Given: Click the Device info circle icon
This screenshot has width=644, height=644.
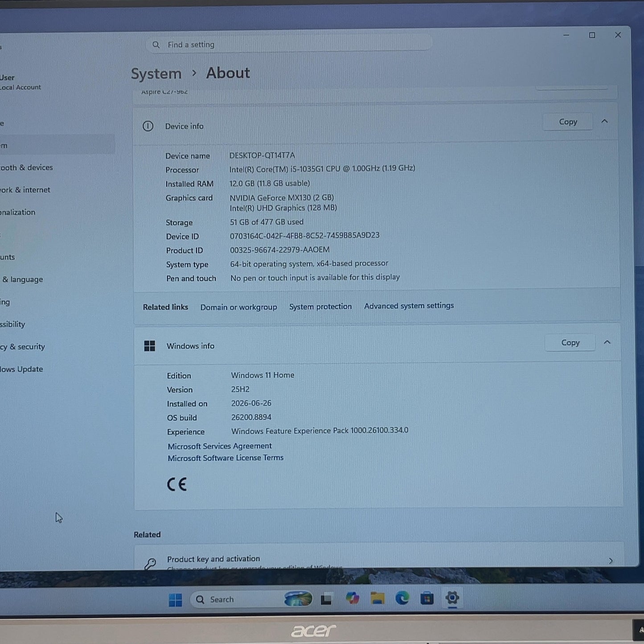Looking at the screenshot, I should (148, 126).
